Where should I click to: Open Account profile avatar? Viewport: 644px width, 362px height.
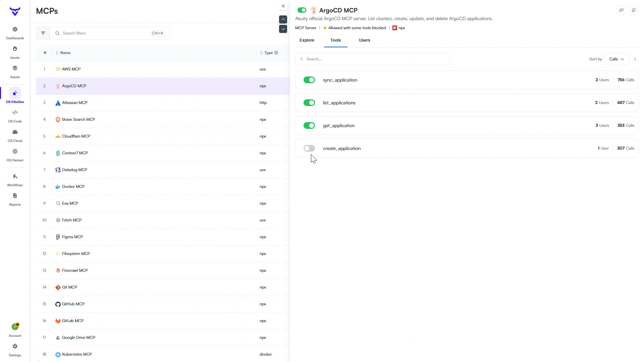[15, 326]
